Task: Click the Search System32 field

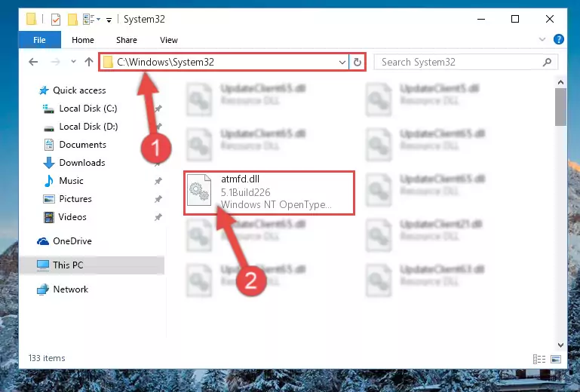Action: click(x=465, y=62)
